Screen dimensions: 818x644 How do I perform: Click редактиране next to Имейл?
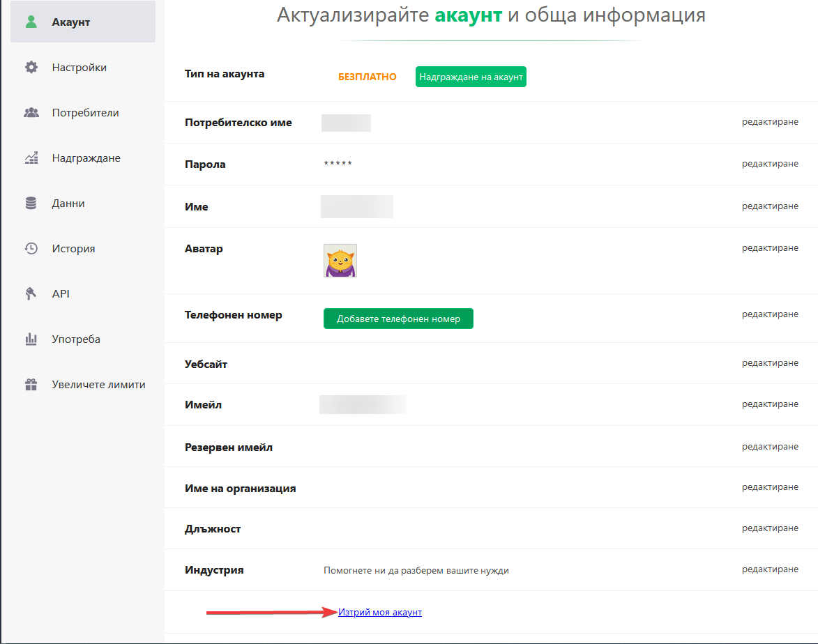tap(771, 404)
